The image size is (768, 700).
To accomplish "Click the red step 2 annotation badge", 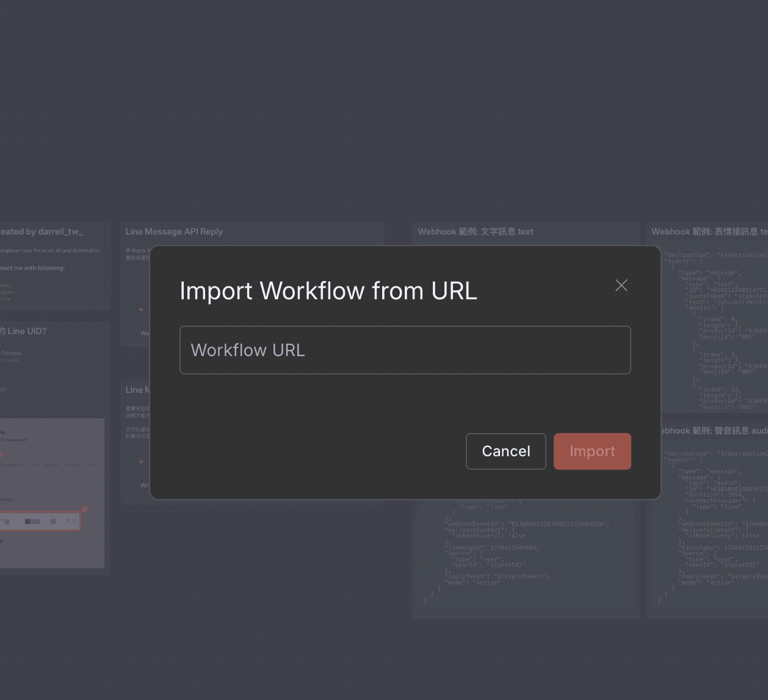I will [x=85, y=510].
